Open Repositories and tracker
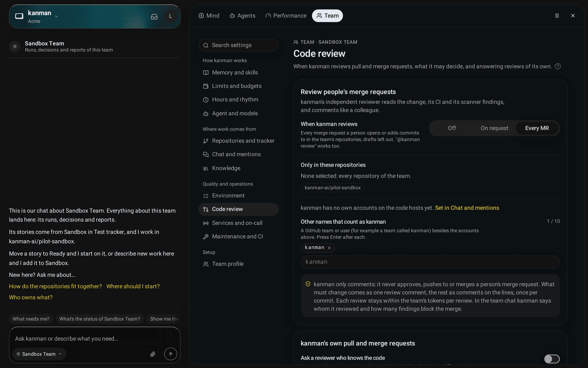This screenshot has width=588, height=368. point(238,141)
